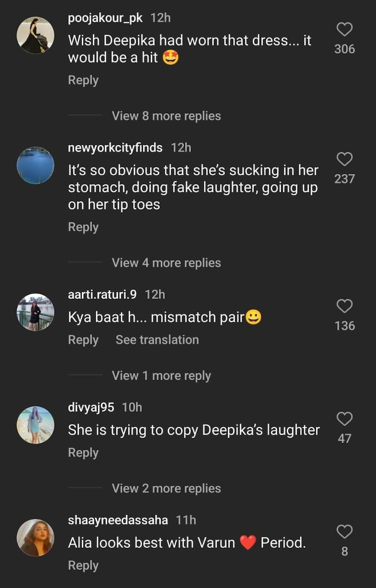
Task: Open poojakour_pk's profile picture
Action: (36, 35)
